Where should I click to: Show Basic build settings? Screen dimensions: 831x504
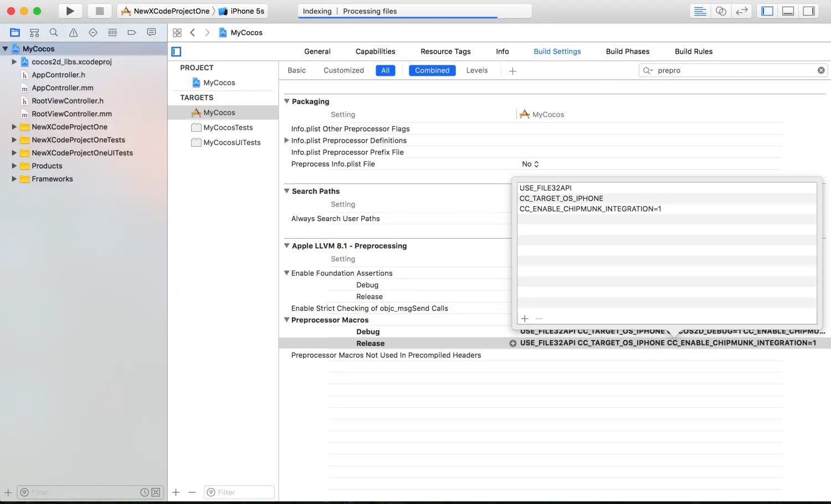click(x=296, y=70)
